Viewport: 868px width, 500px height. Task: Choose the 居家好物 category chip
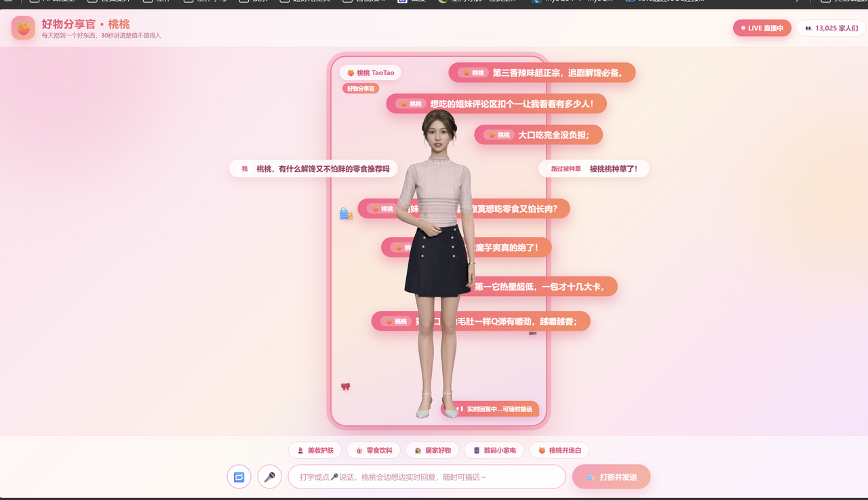[433, 451]
